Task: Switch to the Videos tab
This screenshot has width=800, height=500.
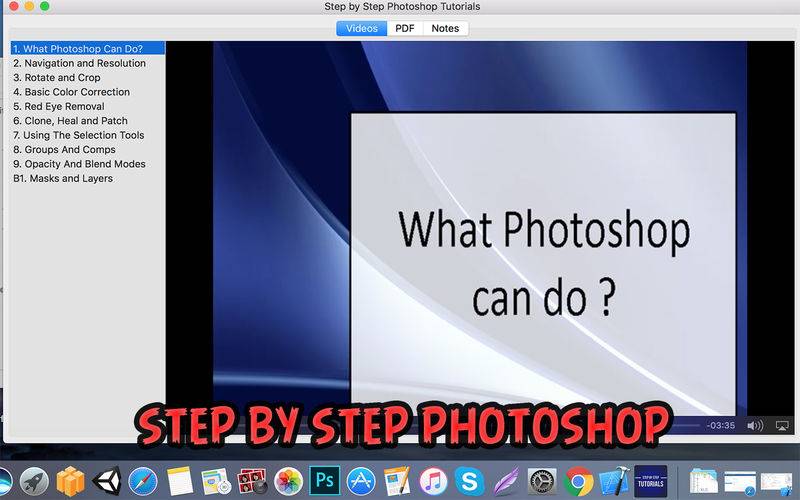Action: (x=362, y=29)
